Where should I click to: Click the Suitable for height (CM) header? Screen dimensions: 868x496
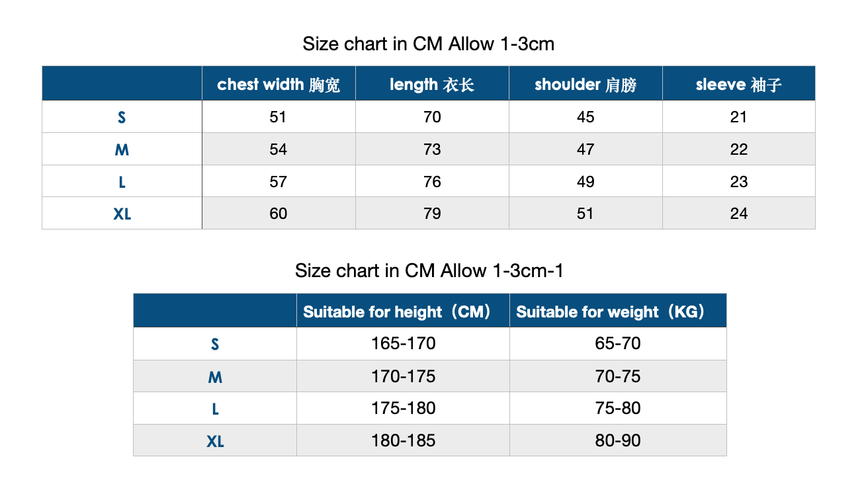(x=403, y=311)
